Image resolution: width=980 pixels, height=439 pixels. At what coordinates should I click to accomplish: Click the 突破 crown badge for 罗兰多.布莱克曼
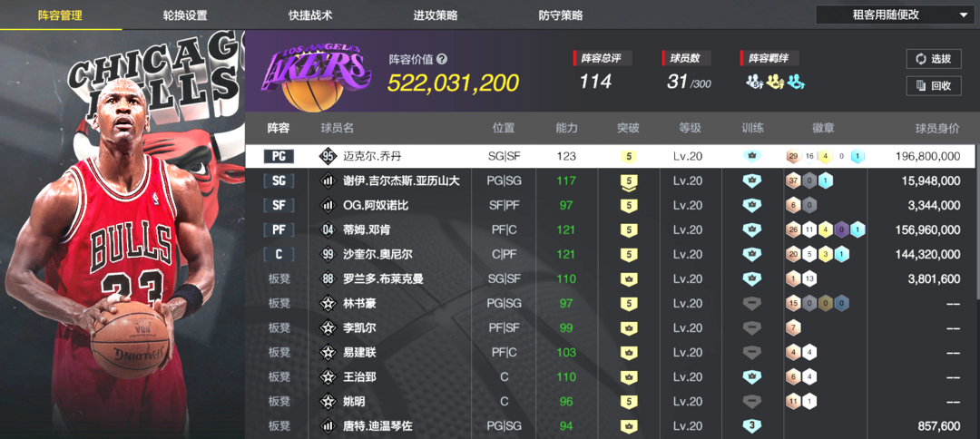628,279
